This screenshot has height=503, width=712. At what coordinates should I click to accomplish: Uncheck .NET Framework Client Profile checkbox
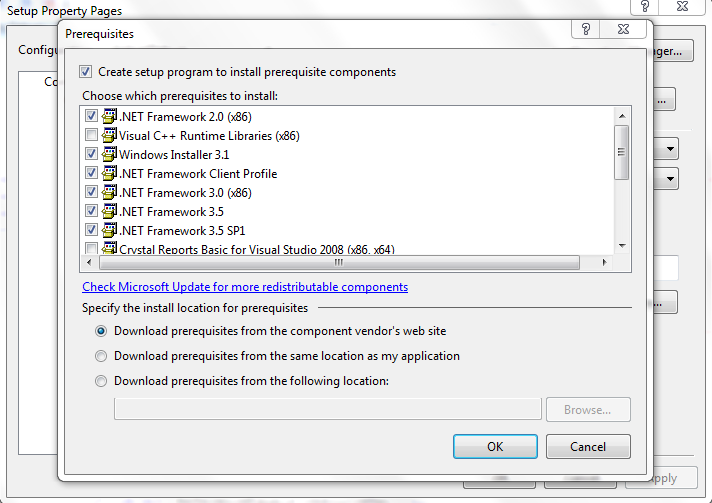pyautogui.click(x=91, y=173)
